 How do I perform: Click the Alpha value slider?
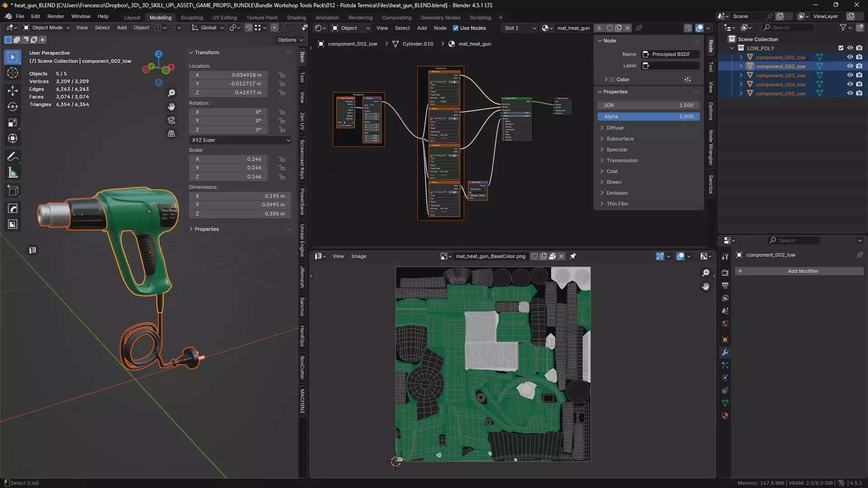648,117
